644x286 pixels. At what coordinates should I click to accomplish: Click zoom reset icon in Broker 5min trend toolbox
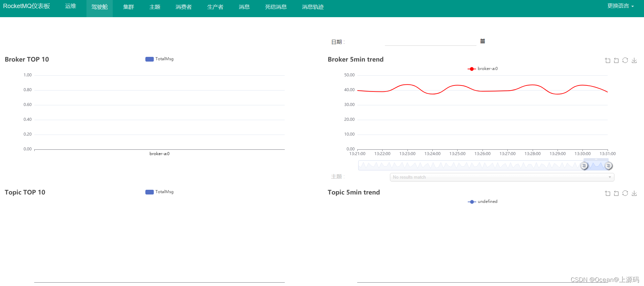pos(616,61)
